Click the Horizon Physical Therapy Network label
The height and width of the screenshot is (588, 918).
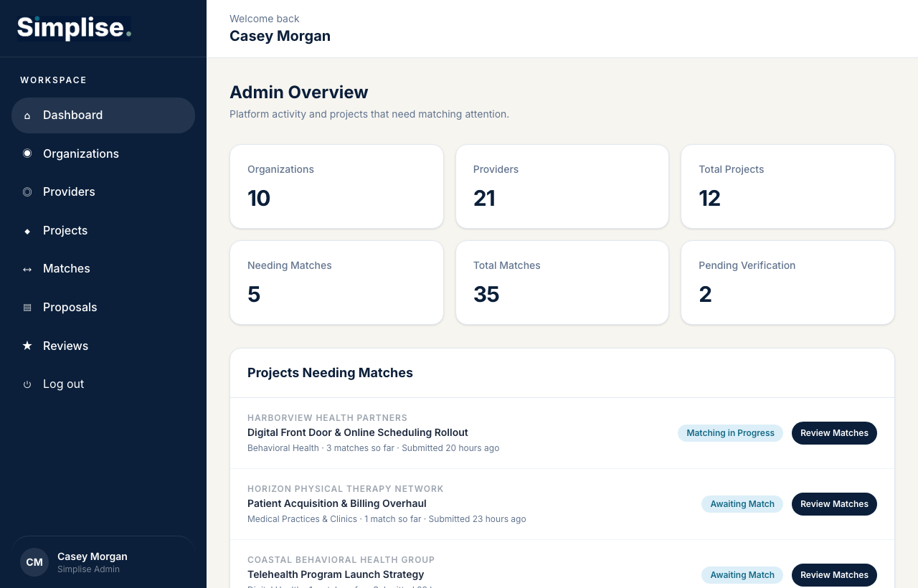pos(346,489)
